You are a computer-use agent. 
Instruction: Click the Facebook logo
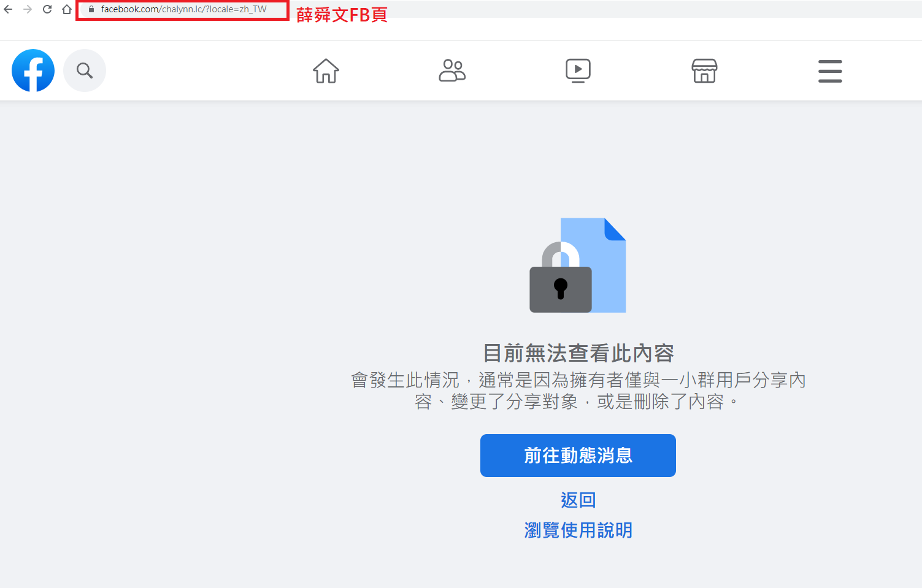[33, 71]
